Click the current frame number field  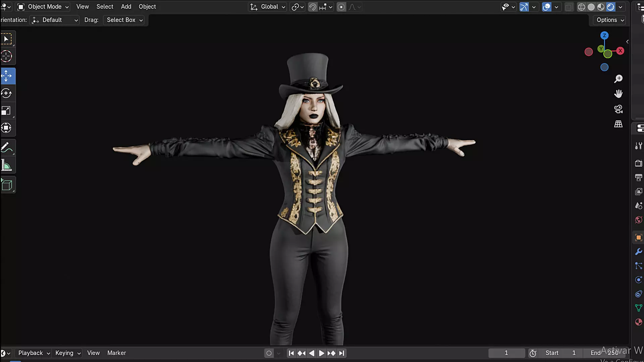click(x=506, y=353)
